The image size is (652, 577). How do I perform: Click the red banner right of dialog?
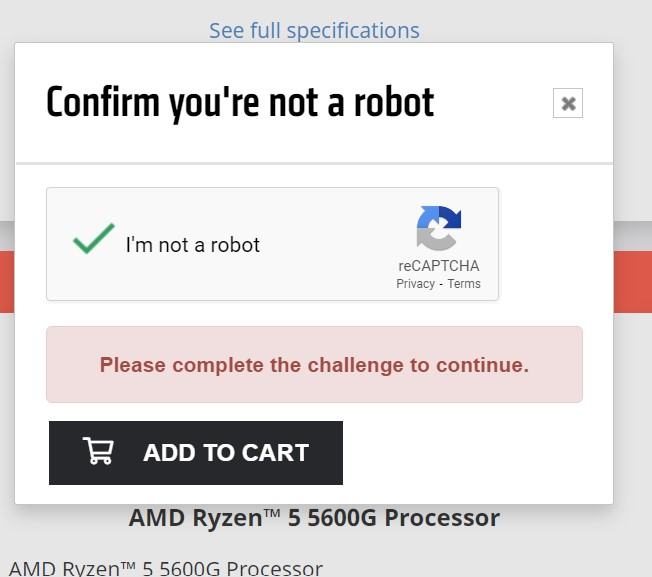click(632, 282)
